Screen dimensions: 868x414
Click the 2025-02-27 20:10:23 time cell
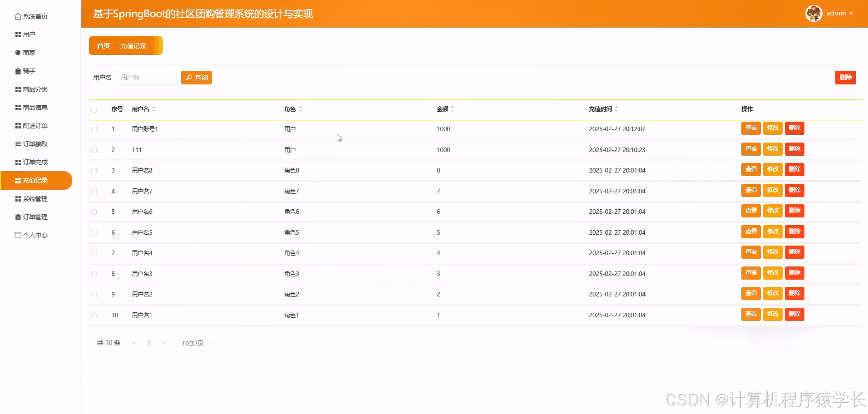pos(617,150)
